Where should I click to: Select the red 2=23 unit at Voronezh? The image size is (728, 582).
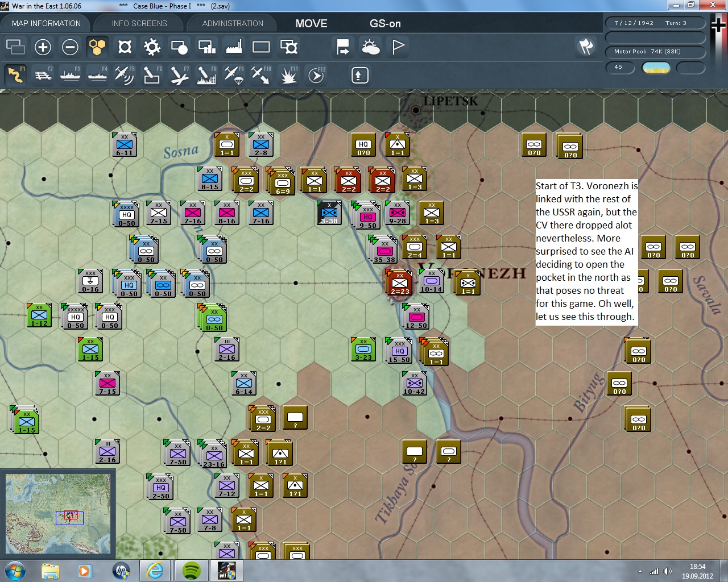399,282
